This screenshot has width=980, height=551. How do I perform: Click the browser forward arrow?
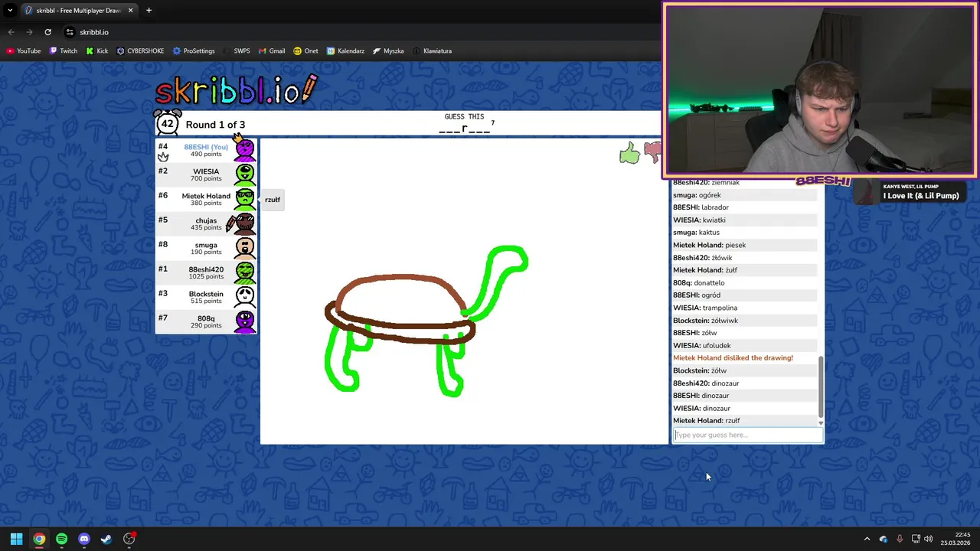pyautogui.click(x=29, y=32)
